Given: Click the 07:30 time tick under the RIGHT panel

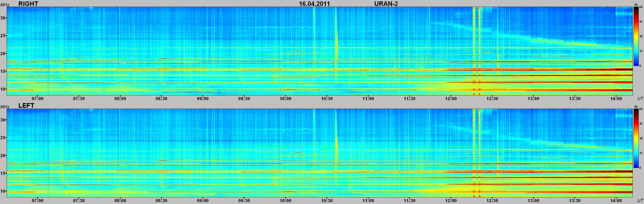Looking at the screenshot, I should click(79, 99).
